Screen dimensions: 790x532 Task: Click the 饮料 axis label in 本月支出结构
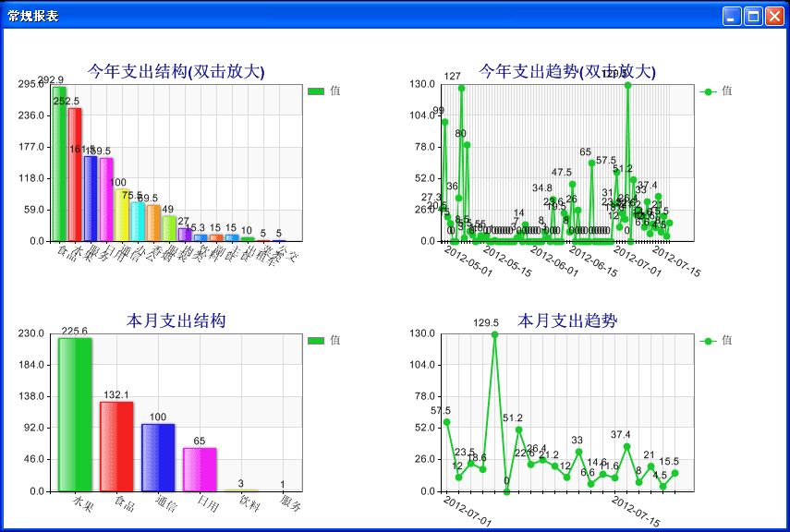point(249,503)
